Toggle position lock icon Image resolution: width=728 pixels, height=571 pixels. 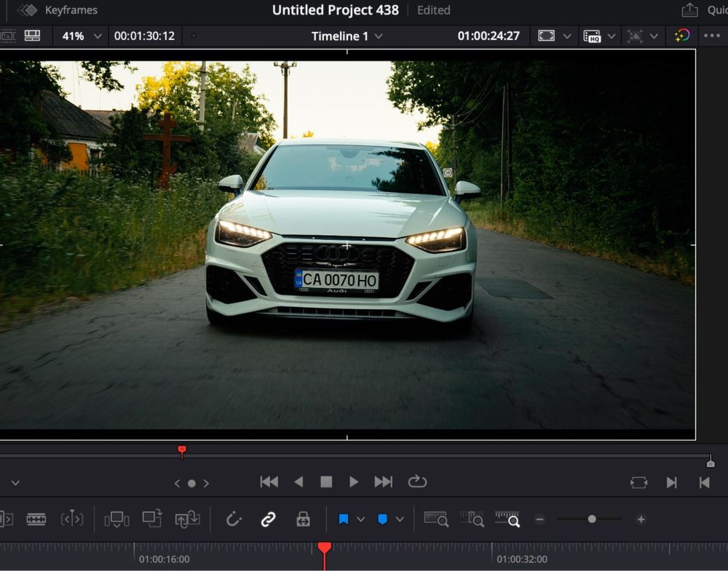coord(303,519)
